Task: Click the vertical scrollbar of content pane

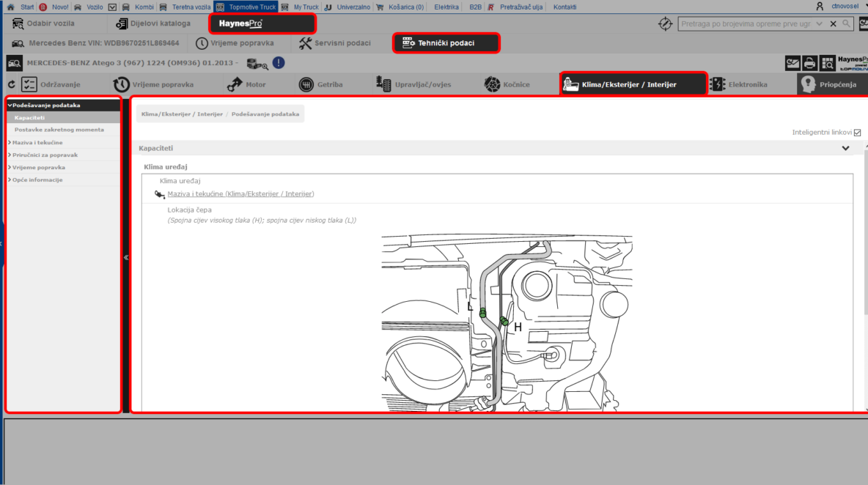Action: [x=865, y=232]
